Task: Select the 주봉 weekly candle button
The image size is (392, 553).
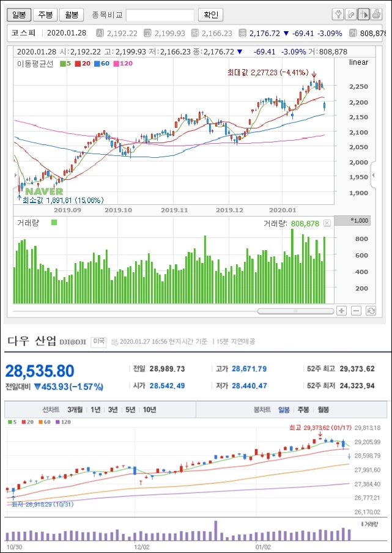Action: tap(45, 15)
